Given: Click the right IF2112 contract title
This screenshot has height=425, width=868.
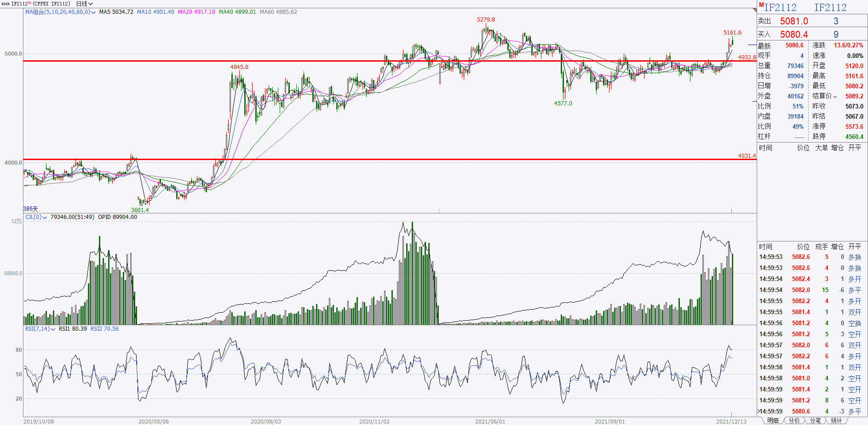Looking at the screenshot, I should coord(830,7).
